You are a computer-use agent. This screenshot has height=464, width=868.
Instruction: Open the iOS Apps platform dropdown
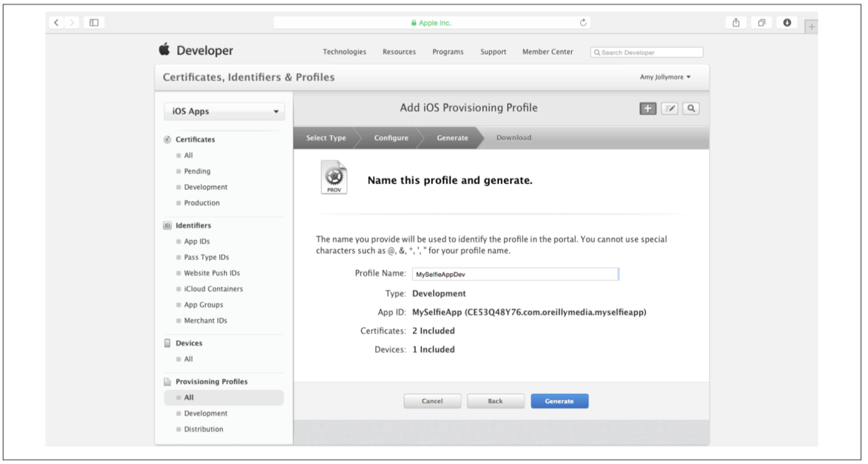tap(224, 111)
